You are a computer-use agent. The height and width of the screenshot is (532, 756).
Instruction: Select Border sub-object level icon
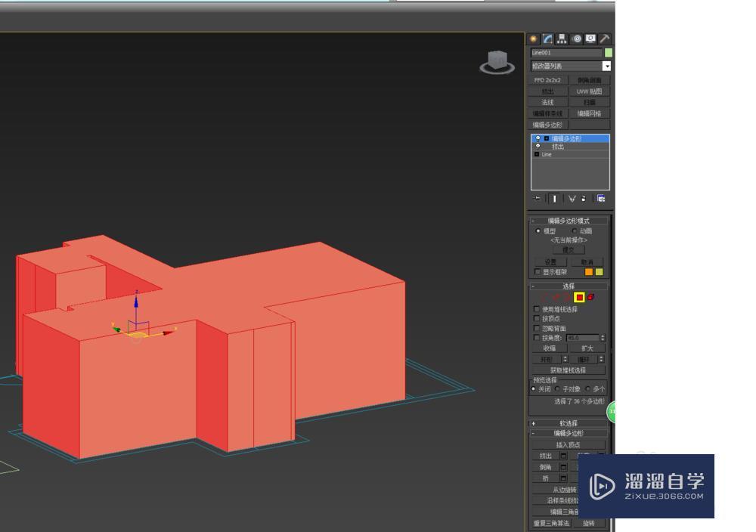pos(568,297)
